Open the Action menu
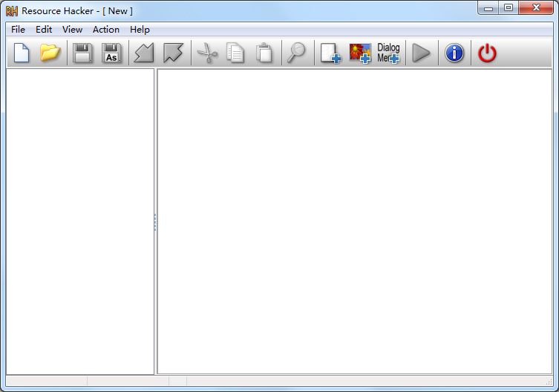559x392 pixels. click(106, 30)
